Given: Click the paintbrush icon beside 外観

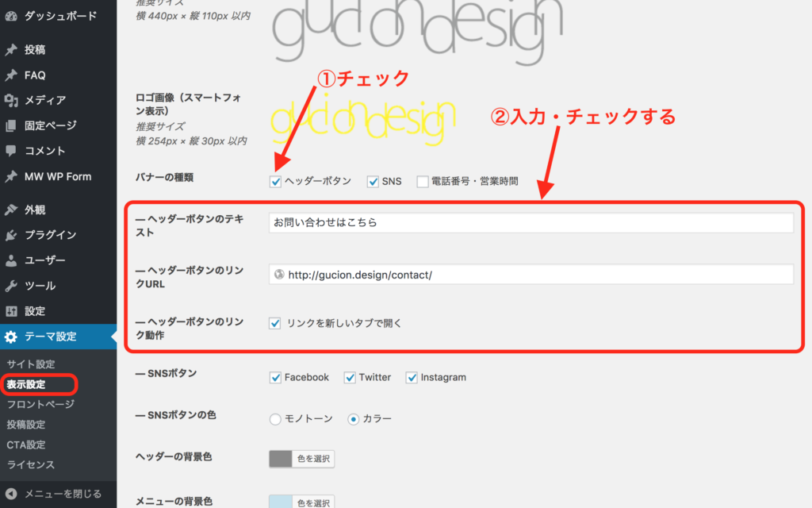Looking at the screenshot, I should [11, 210].
